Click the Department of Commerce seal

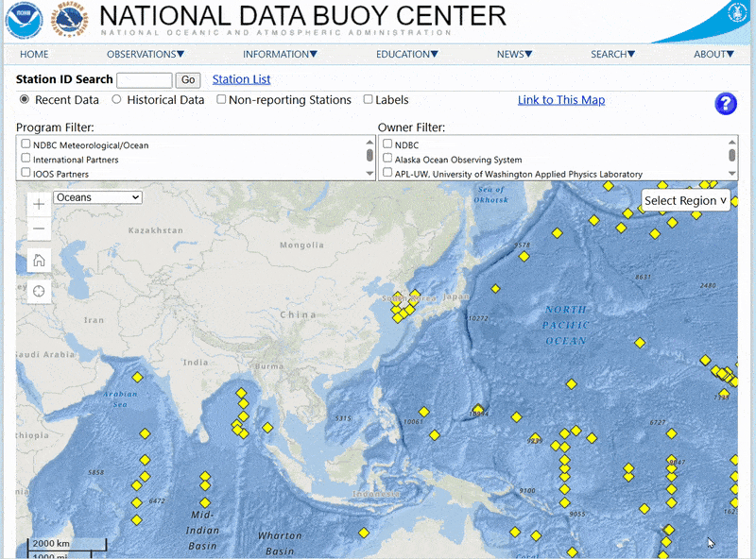737,13
